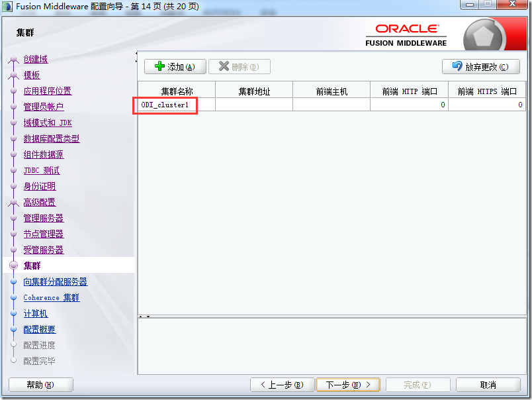532x400 pixels.
Task: Click the sidebar splitter collapse arrows
Action: [x=136, y=57]
